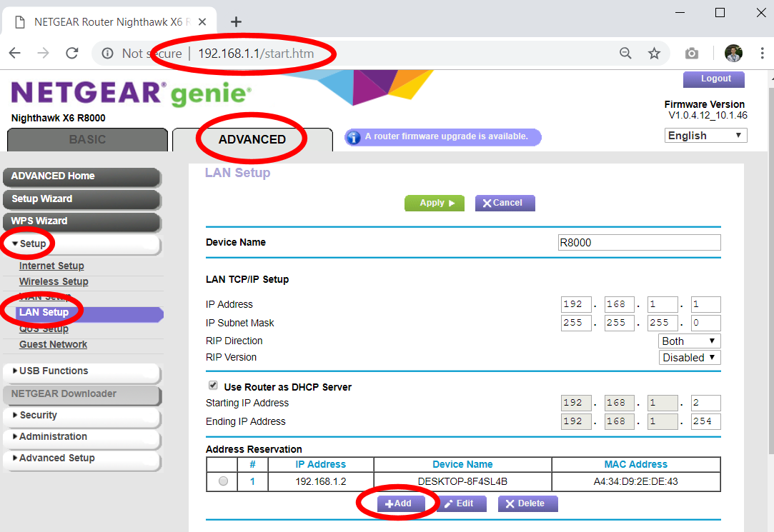Click the browser reload page icon
Screen dimensions: 774x532
coord(71,54)
